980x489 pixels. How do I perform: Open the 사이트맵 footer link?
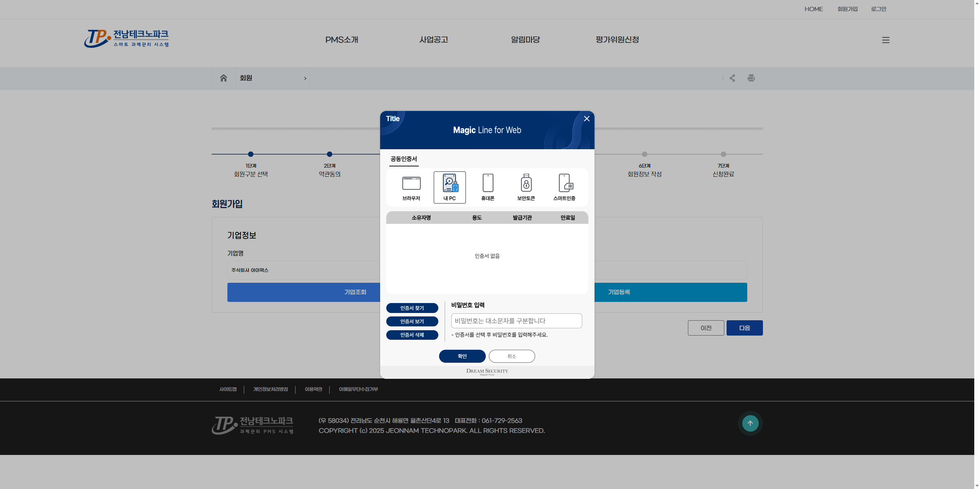[x=228, y=390]
